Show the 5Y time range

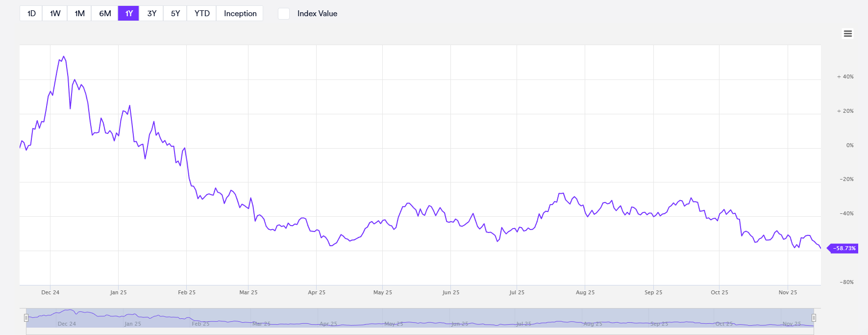tap(175, 13)
